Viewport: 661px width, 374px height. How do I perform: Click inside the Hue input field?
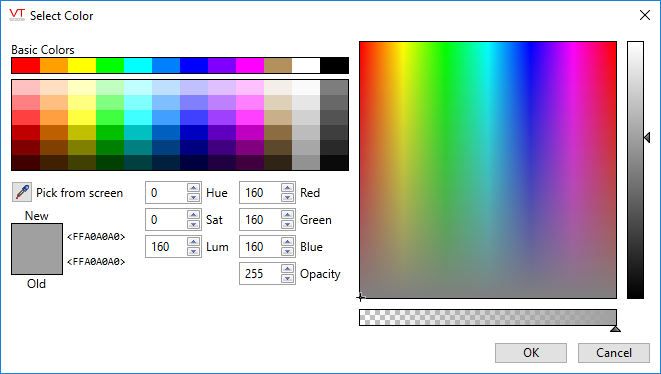166,193
